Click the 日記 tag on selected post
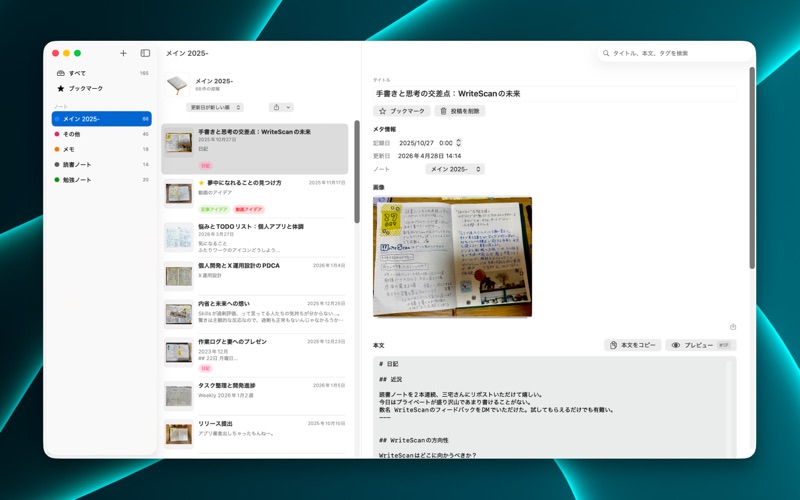800x500 pixels. click(205, 166)
